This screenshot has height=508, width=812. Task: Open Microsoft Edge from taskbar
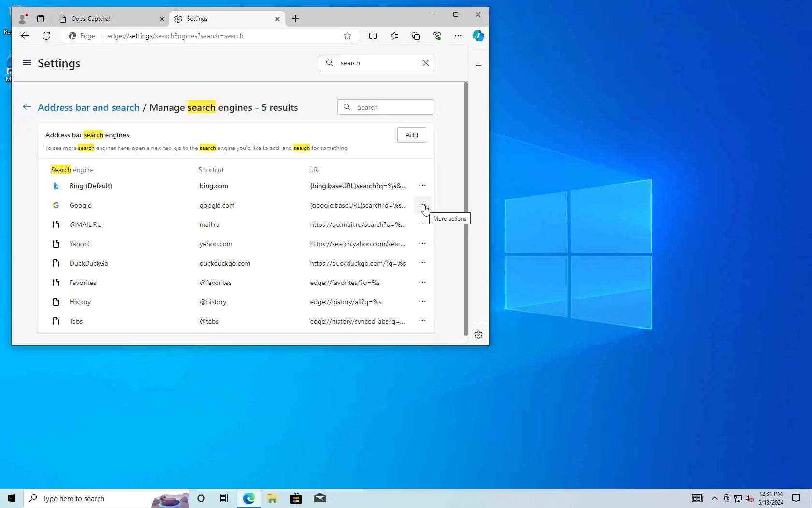click(x=248, y=498)
